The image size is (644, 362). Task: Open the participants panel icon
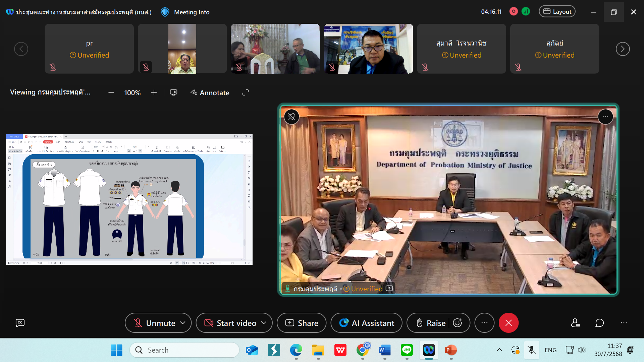[576, 323]
